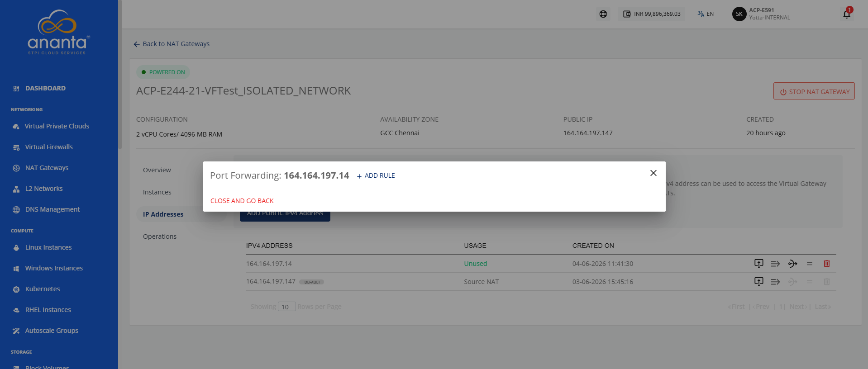Open Autoscale Groups page
868x369 pixels.
(x=52, y=331)
